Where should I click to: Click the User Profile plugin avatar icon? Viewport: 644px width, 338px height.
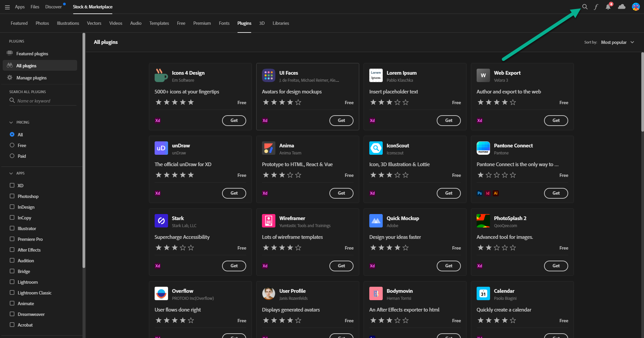269,293
